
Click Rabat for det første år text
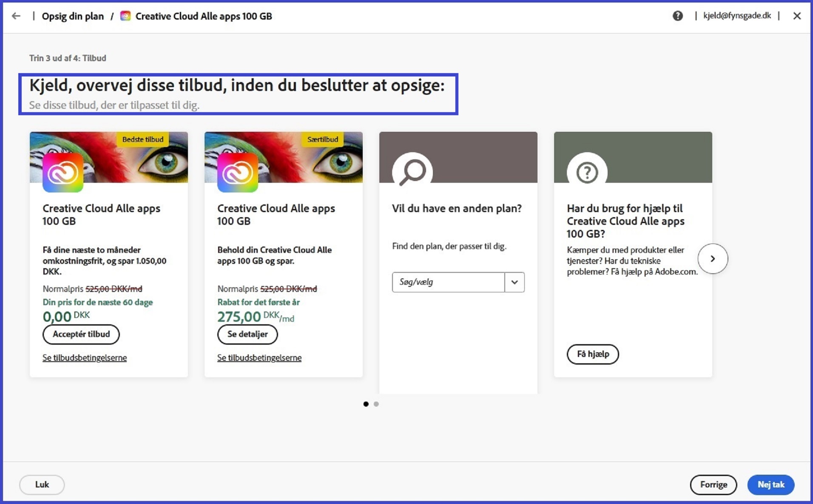259,302
